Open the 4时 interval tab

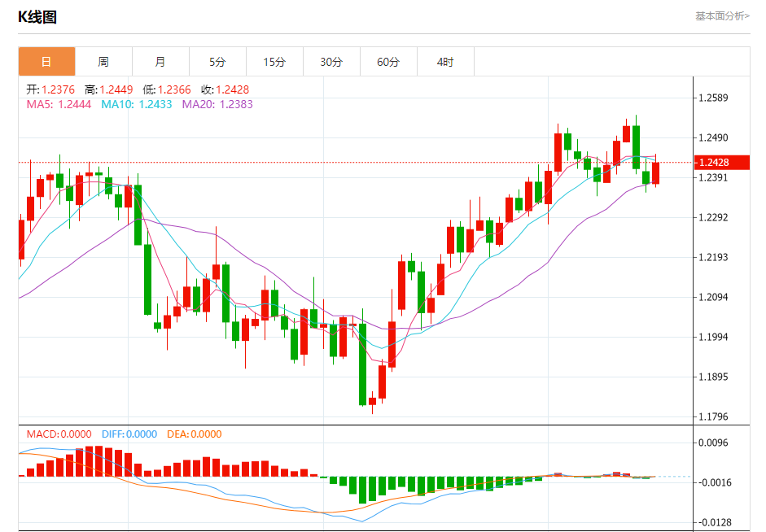[x=445, y=62]
